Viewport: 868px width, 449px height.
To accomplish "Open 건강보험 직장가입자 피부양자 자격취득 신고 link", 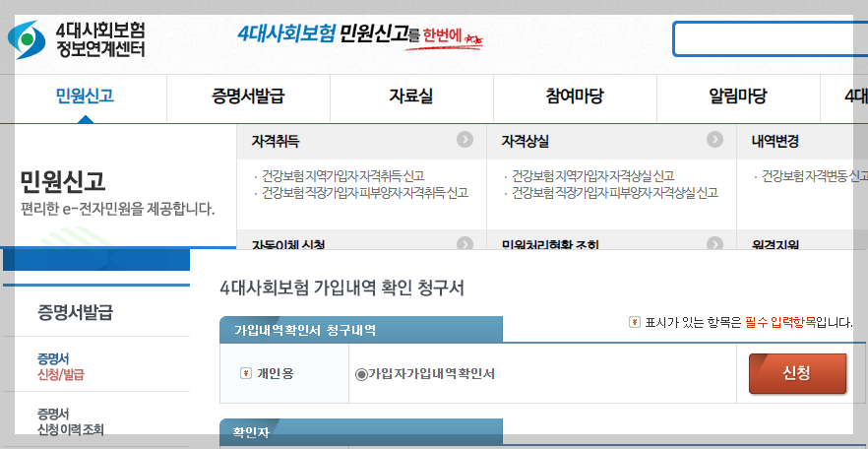I will pos(365,193).
